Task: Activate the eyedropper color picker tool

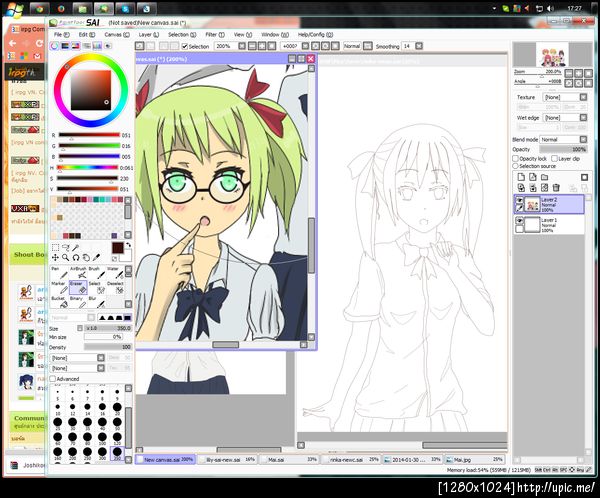Action: pyautogui.click(x=96, y=258)
